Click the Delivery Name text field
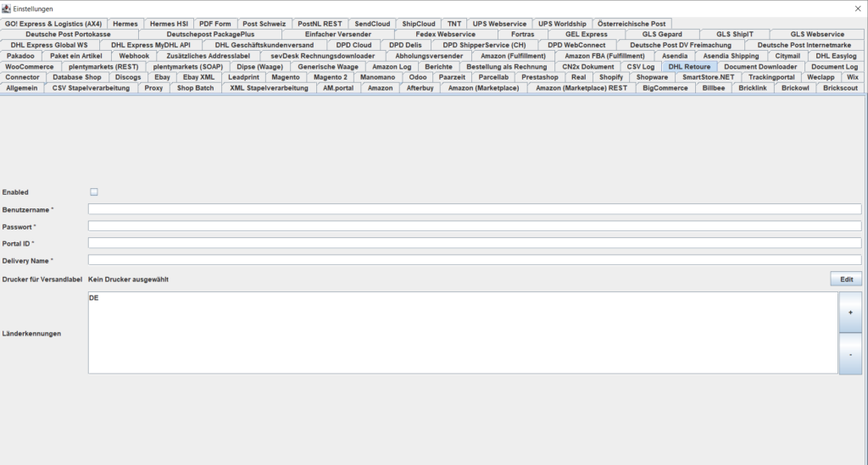Screen dimensions: 868x465 point(475,260)
